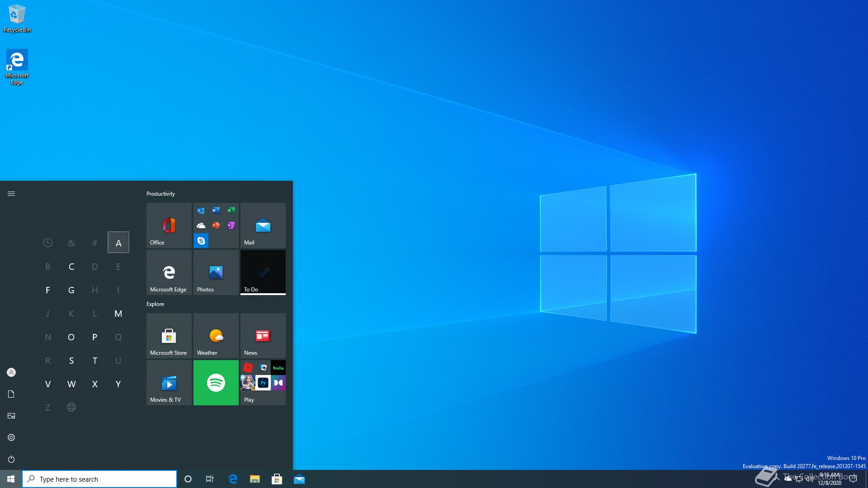Open Word in the Office apps tile
868x488 pixels.
pos(216,211)
